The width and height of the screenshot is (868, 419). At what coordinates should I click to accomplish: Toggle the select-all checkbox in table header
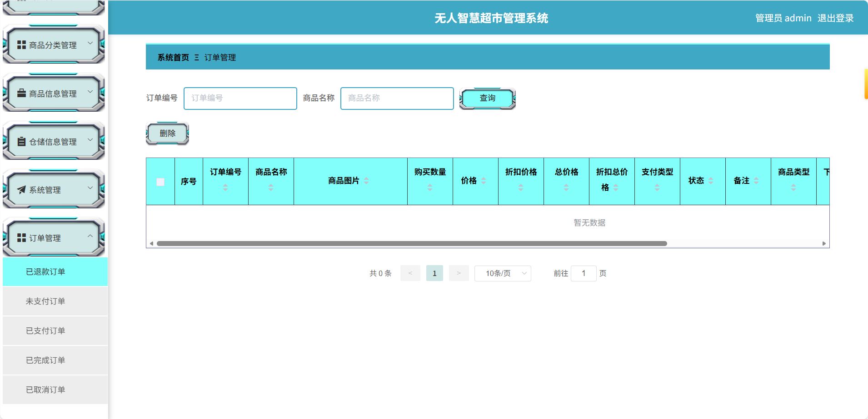click(x=160, y=182)
